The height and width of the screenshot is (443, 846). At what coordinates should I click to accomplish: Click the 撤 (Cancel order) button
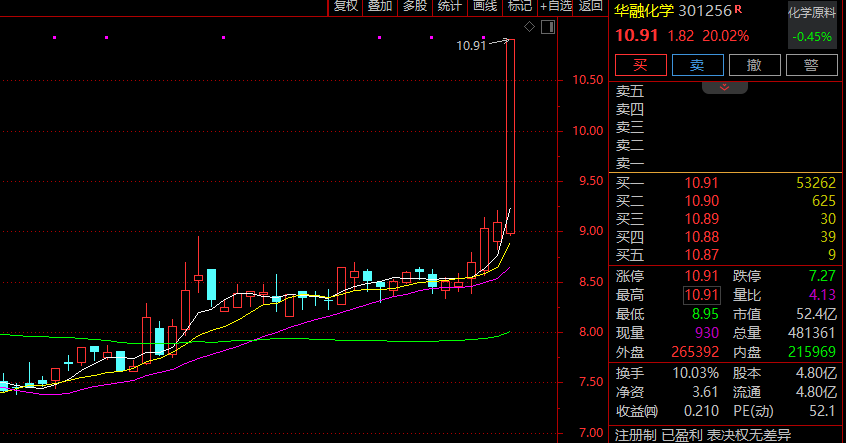(x=755, y=66)
